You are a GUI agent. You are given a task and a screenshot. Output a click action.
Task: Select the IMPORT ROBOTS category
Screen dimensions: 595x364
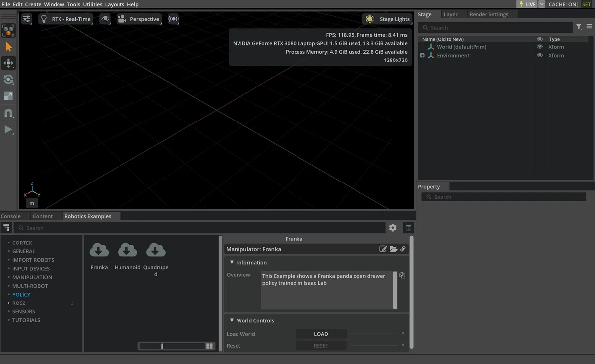[33, 260]
